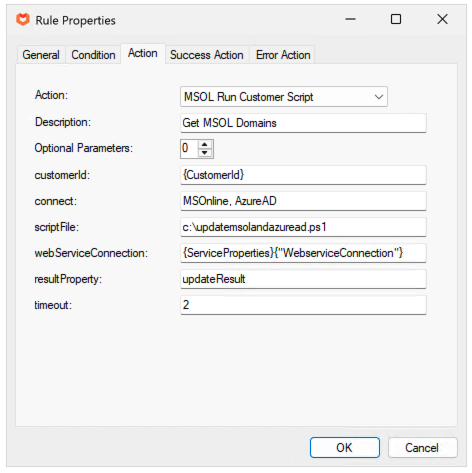Go to the Success Action tab
Image resolution: width=472 pixels, height=473 pixels.
[207, 55]
